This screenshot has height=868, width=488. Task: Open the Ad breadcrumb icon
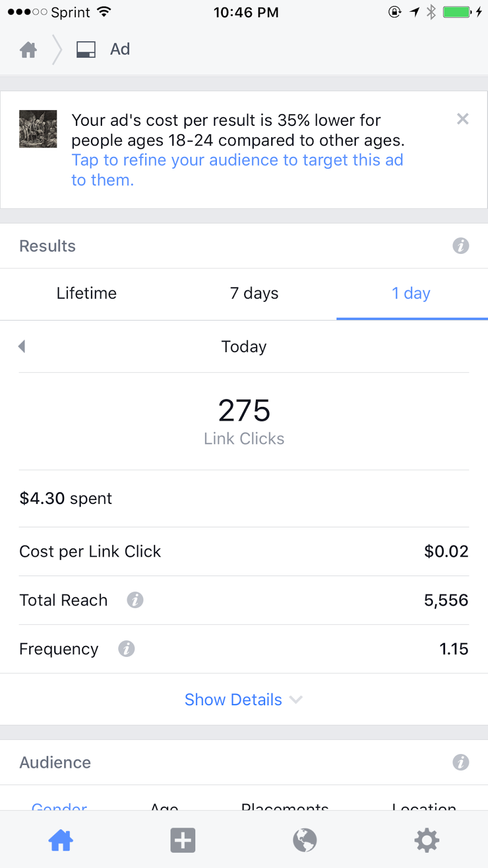click(86, 50)
